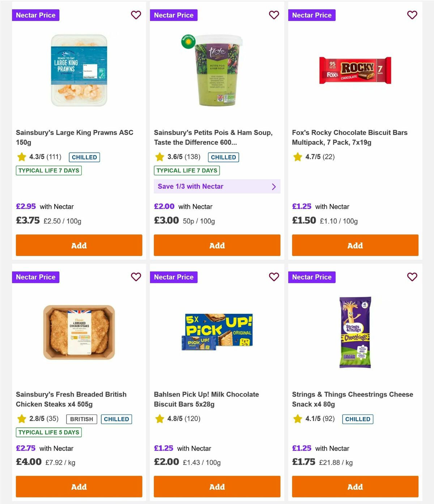Click the heart icon on Petits Pois soup

[274, 15]
